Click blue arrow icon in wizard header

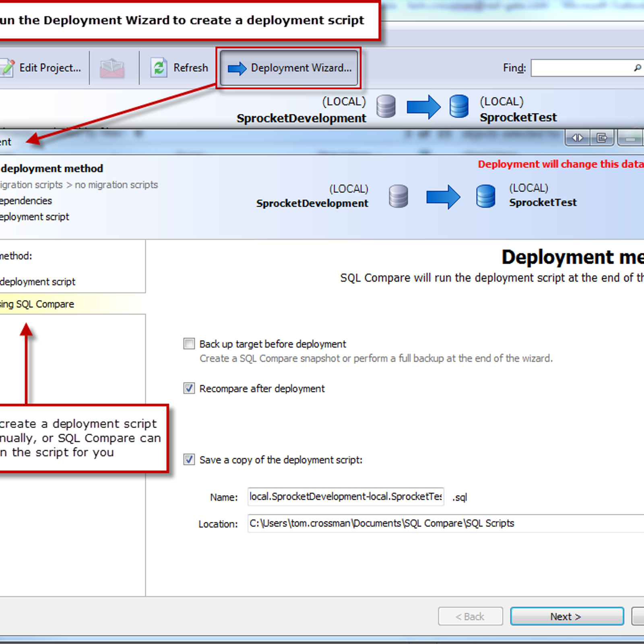tap(443, 197)
